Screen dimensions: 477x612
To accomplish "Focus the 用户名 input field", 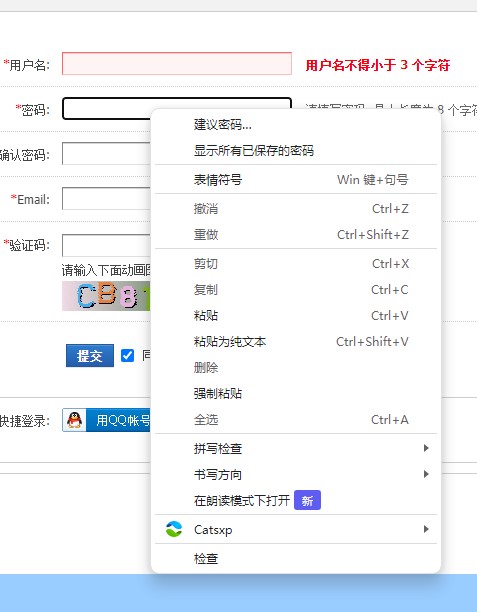I will click(x=177, y=63).
